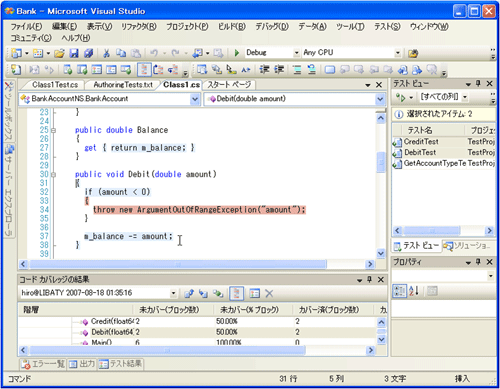Toggle Show Code Coverage Coloring button
Screen dimensions: 500x389
[237, 293]
